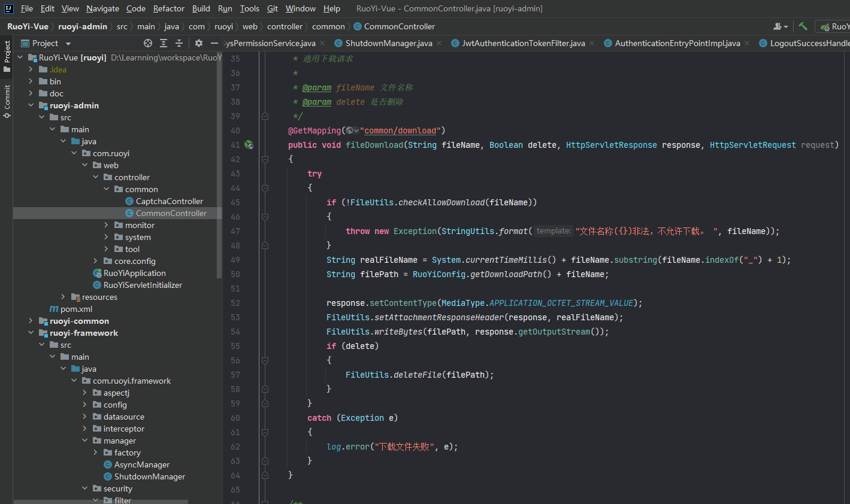Click the Build project hammer icon
The image size is (850, 504).
pos(803,26)
